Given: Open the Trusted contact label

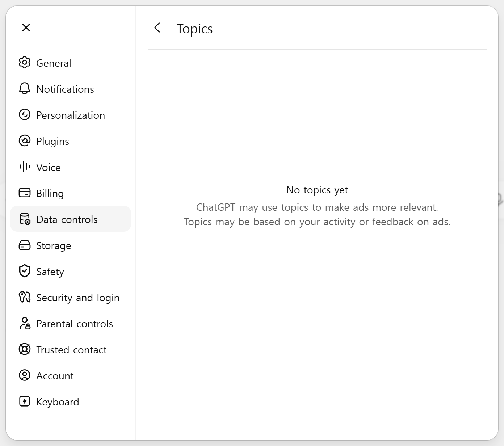Looking at the screenshot, I should [71, 350].
